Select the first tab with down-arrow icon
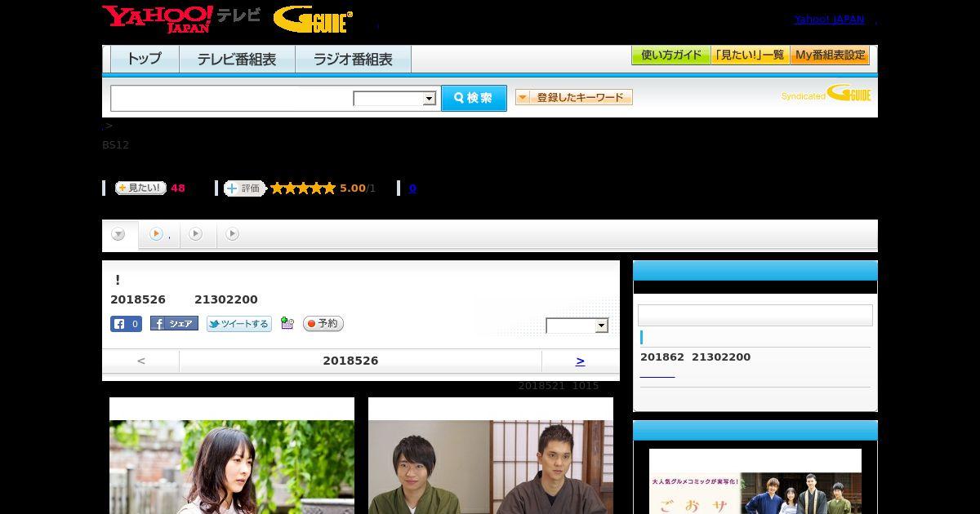Screen dimensions: 980x514 (x=119, y=235)
